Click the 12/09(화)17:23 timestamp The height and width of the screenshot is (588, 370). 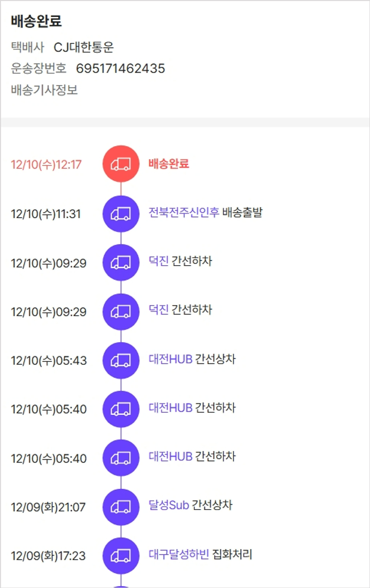point(48,556)
